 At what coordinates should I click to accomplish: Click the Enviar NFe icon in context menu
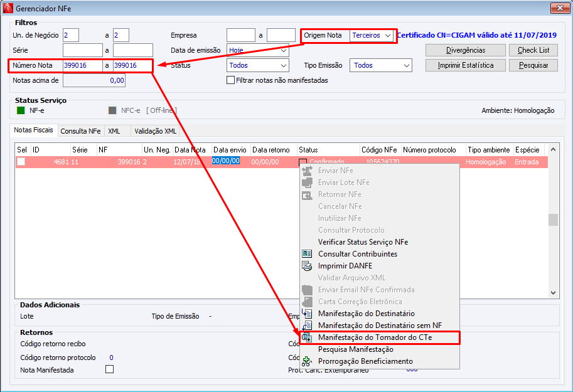pos(307,171)
